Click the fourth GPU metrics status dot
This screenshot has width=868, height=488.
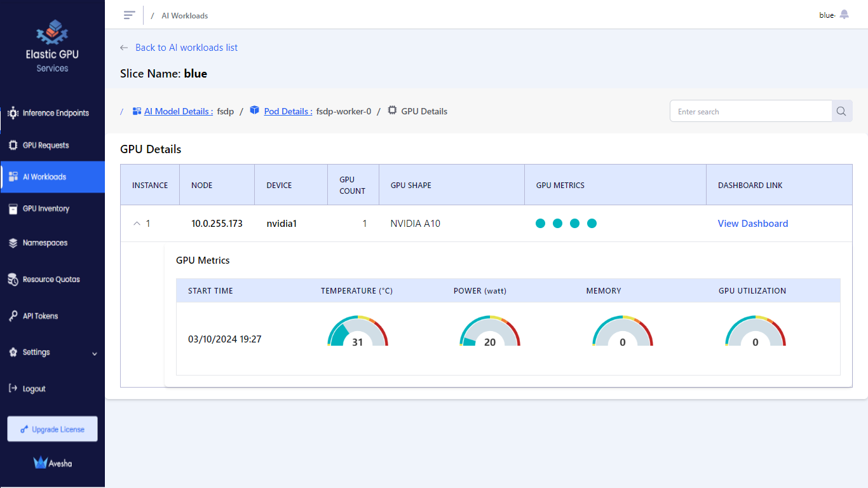pyautogui.click(x=592, y=224)
